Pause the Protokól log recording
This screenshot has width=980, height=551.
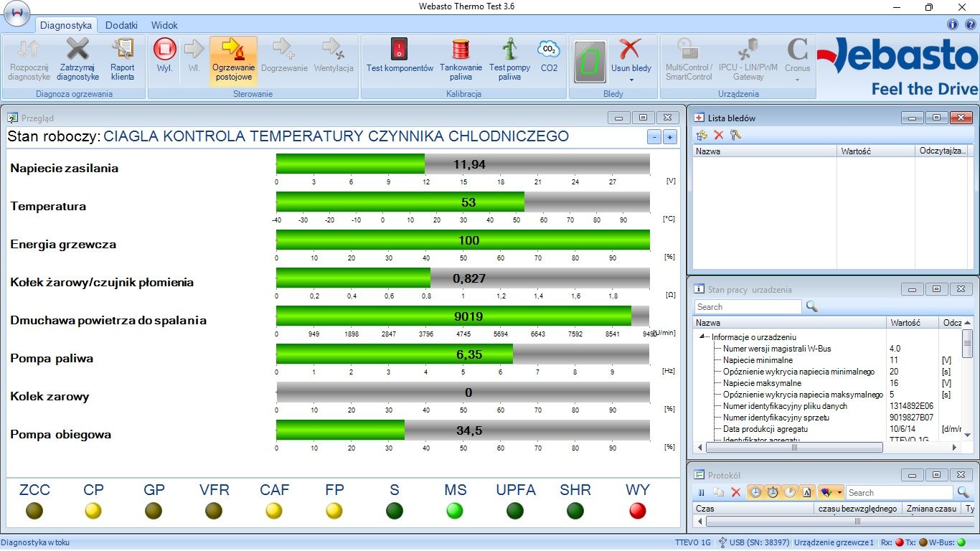coord(702,492)
